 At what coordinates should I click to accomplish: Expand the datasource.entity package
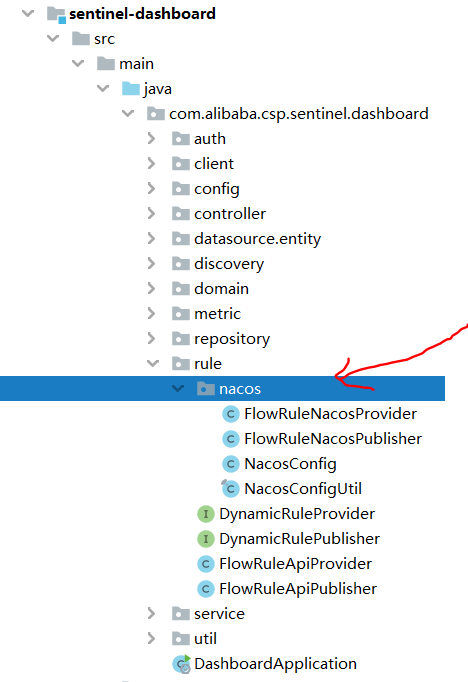point(151,239)
